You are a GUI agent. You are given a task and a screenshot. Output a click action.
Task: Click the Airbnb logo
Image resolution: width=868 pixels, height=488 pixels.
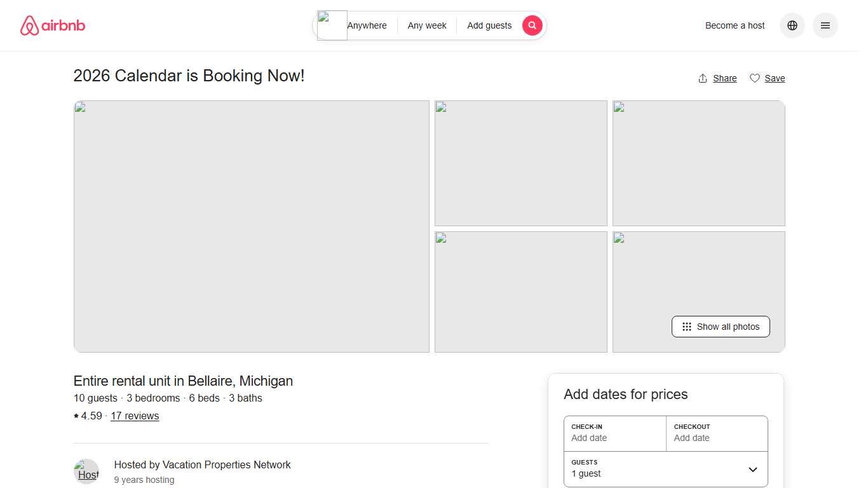coord(52,25)
